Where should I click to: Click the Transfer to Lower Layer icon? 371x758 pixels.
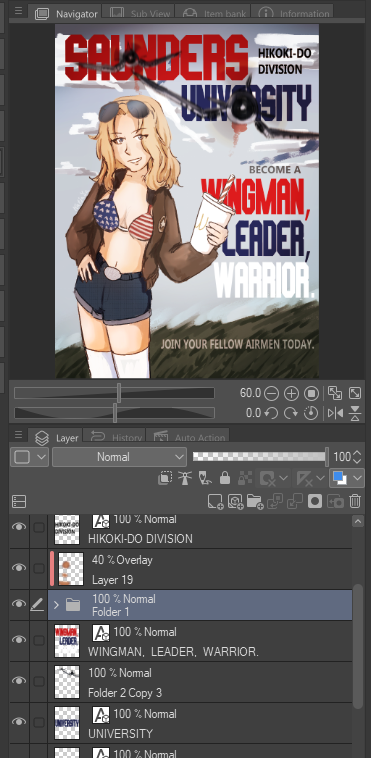pos(275,502)
